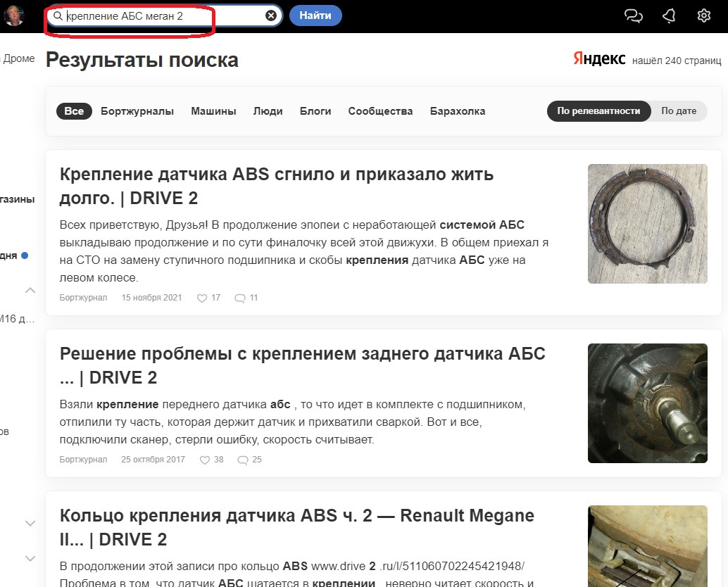Switch to the Бортжурналы filter tab
Screen dimensions: 728x587
[x=137, y=111]
